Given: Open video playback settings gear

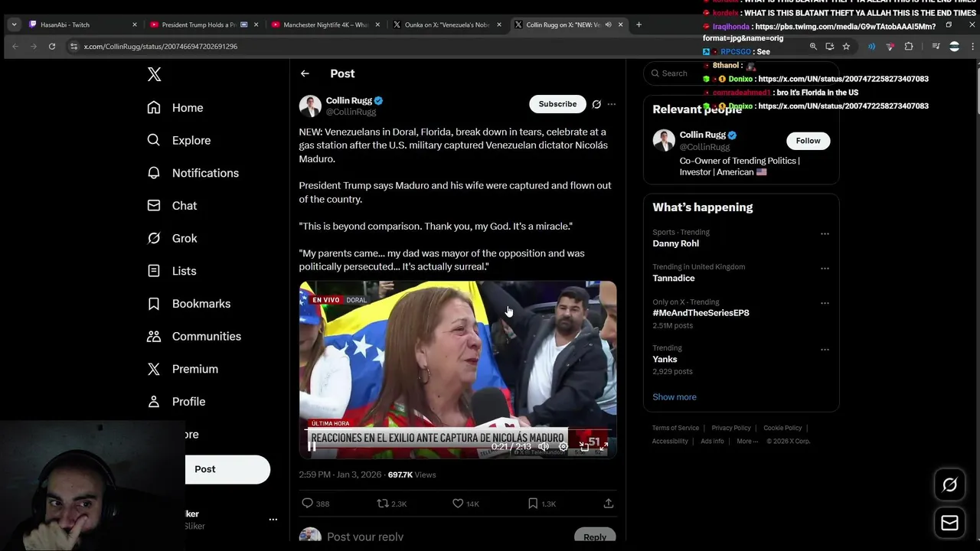Looking at the screenshot, I should pos(563,446).
